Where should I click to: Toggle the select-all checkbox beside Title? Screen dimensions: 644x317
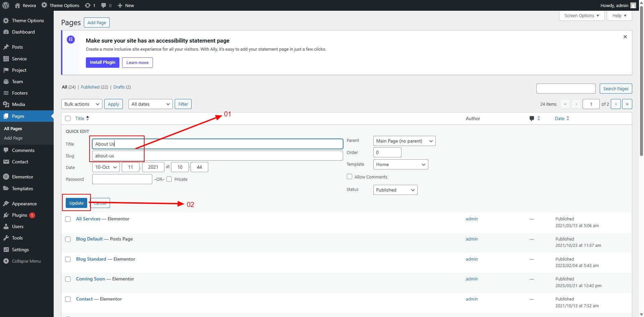coord(68,118)
